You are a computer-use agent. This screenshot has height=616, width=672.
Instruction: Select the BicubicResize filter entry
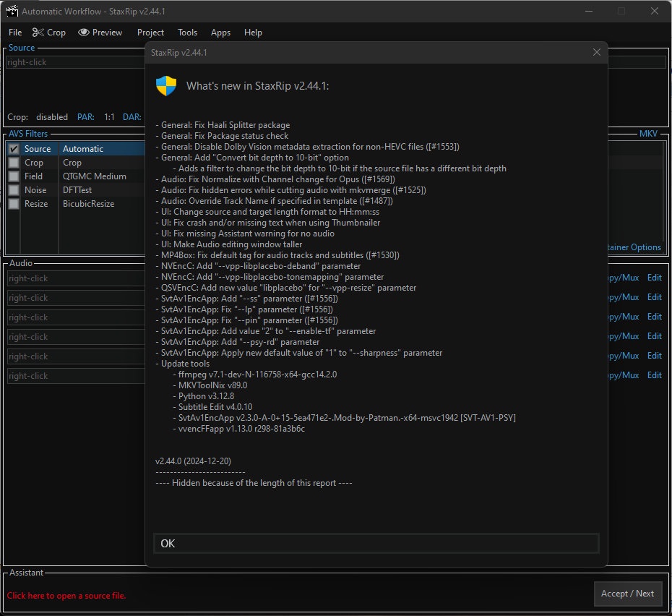tap(88, 204)
